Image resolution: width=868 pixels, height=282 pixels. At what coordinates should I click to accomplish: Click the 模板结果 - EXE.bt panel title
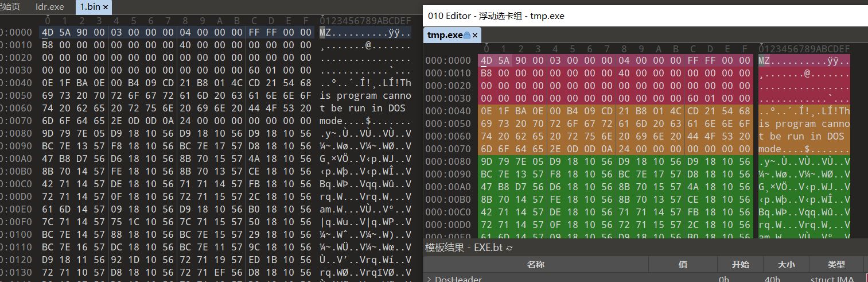tap(464, 248)
